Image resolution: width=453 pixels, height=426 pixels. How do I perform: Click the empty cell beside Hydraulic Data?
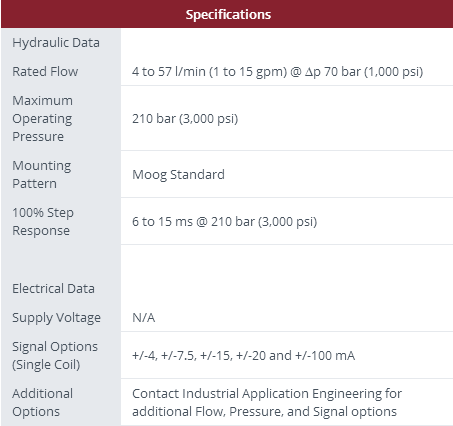point(287,43)
